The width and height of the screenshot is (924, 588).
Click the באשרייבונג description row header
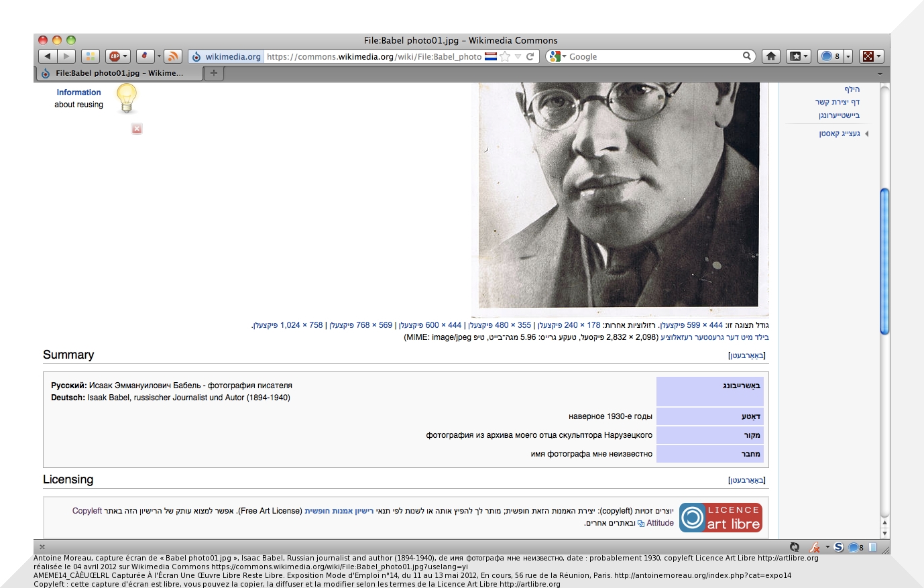(x=710, y=392)
